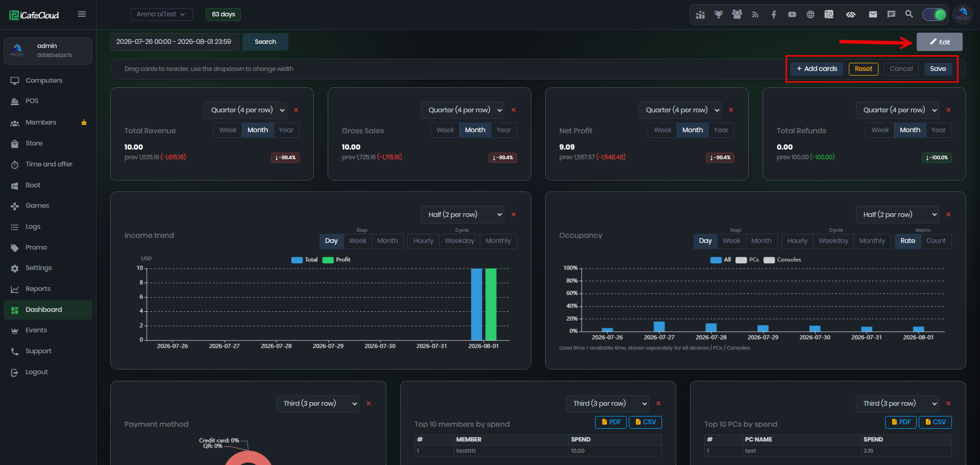Remove the Total Revenue card with red X

pyautogui.click(x=296, y=110)
